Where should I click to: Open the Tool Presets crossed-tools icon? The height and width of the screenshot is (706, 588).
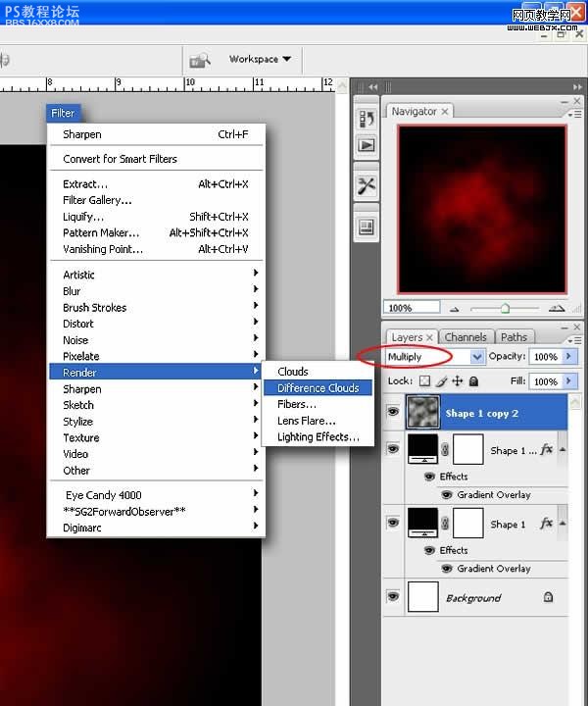pos(367,185)
